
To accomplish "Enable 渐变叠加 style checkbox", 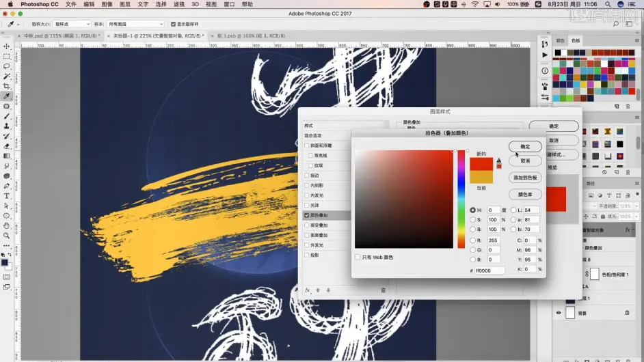I will click(x=306, y=225).
